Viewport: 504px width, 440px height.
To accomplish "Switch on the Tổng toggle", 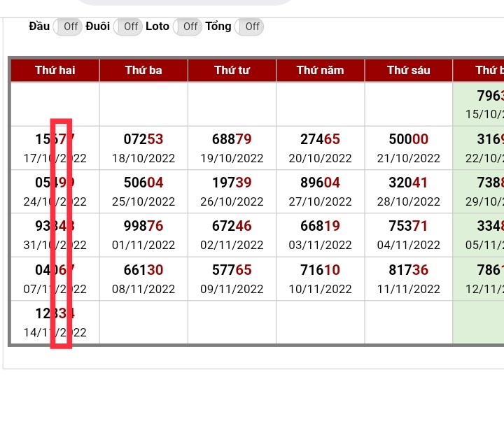I will pos(250,27).
